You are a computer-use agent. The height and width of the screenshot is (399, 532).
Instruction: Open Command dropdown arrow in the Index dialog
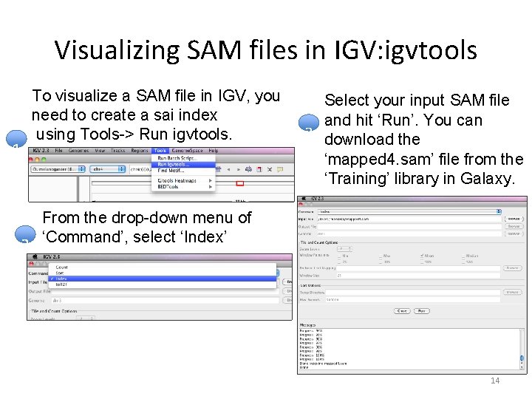click(x=499, y=211)
